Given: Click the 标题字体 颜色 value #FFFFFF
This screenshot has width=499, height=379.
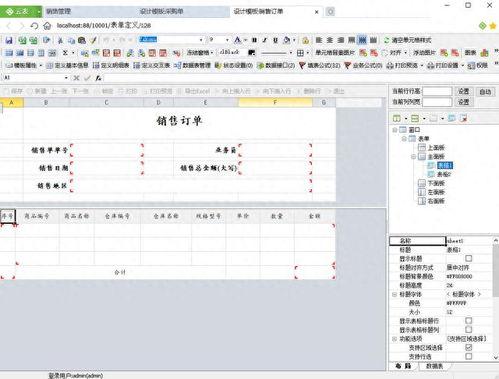Looking at the screenshot, I should [x=456, y=303].
